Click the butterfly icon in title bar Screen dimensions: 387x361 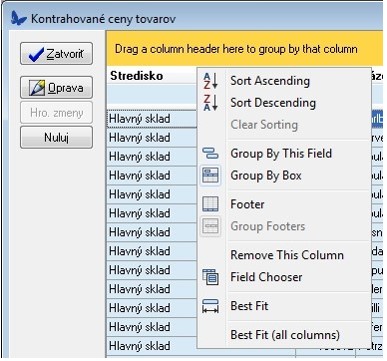pos(18,18)
